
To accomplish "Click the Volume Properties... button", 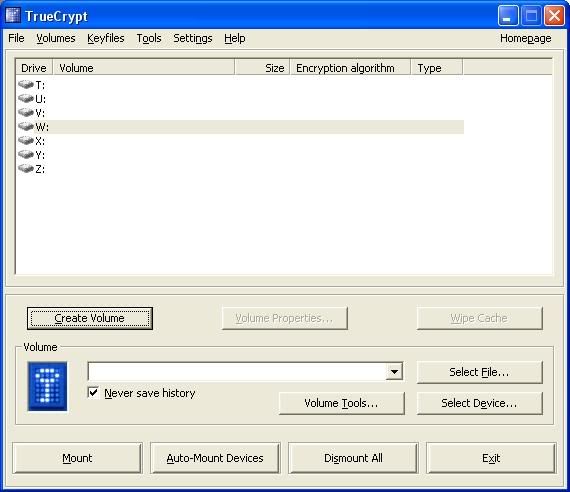I will point(285,318).
